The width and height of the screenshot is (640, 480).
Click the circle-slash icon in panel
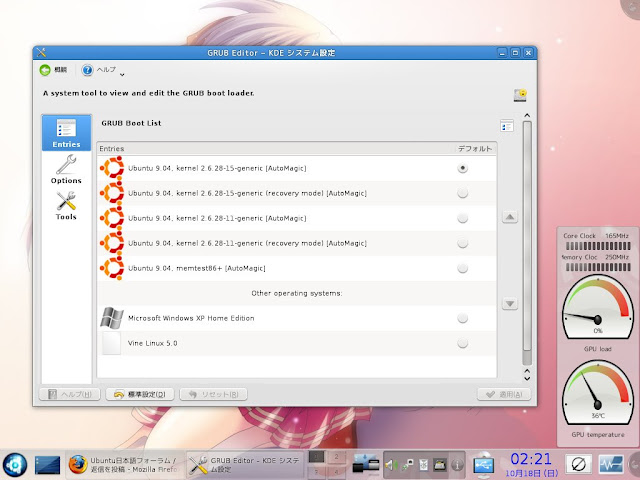579,464
